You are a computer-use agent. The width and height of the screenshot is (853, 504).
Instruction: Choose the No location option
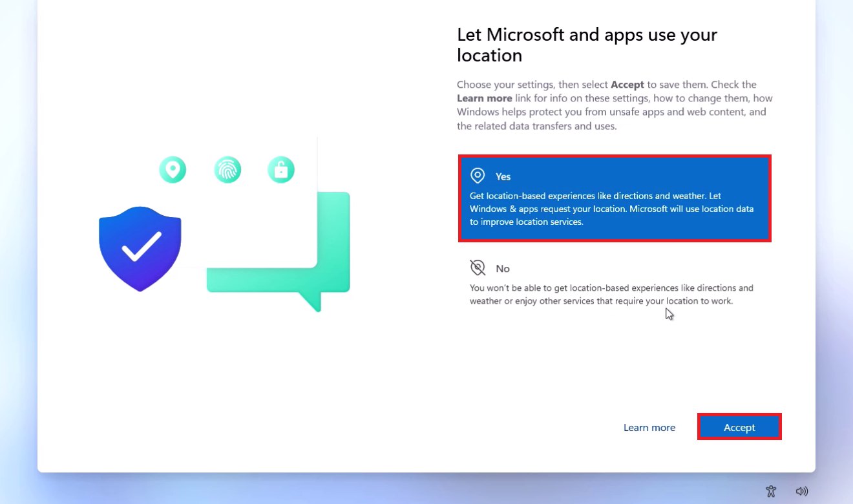coord(615,284)
